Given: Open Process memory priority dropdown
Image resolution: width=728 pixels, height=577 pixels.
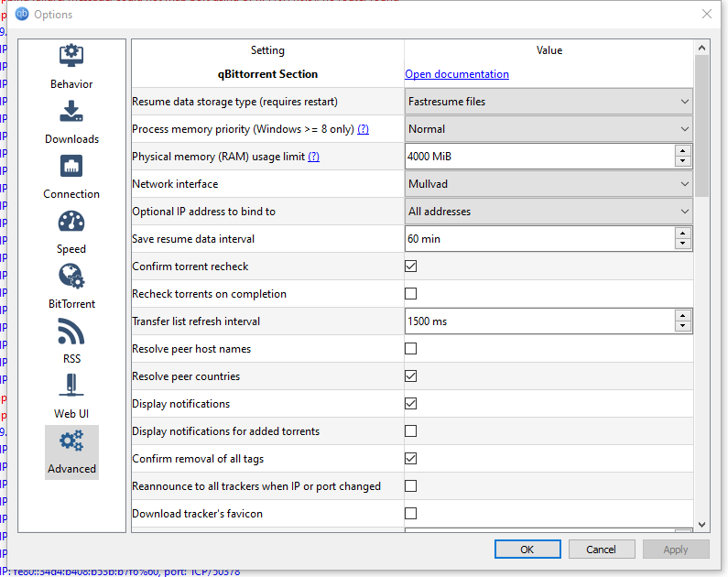Looking at the screenshot, I should (x=549, y=128).
